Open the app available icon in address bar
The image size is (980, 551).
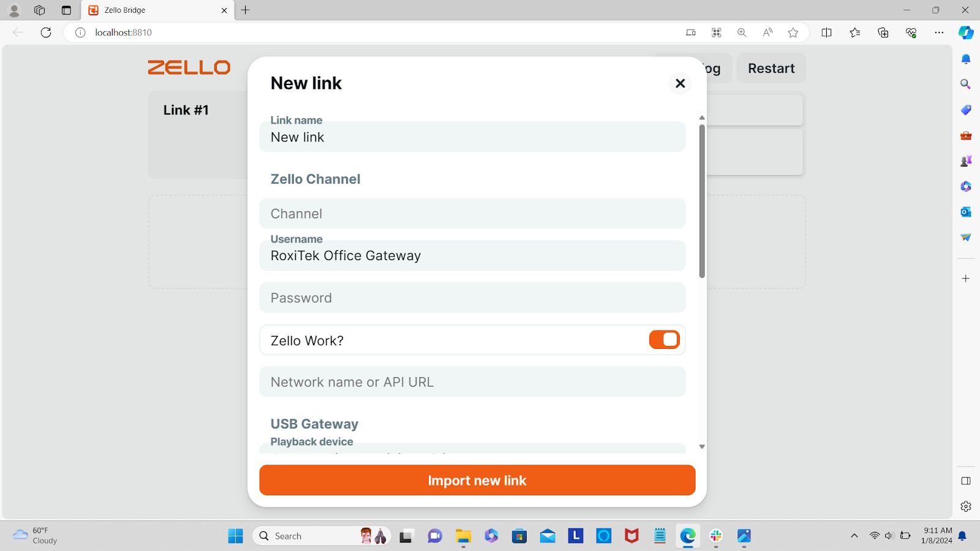point(691,32)
